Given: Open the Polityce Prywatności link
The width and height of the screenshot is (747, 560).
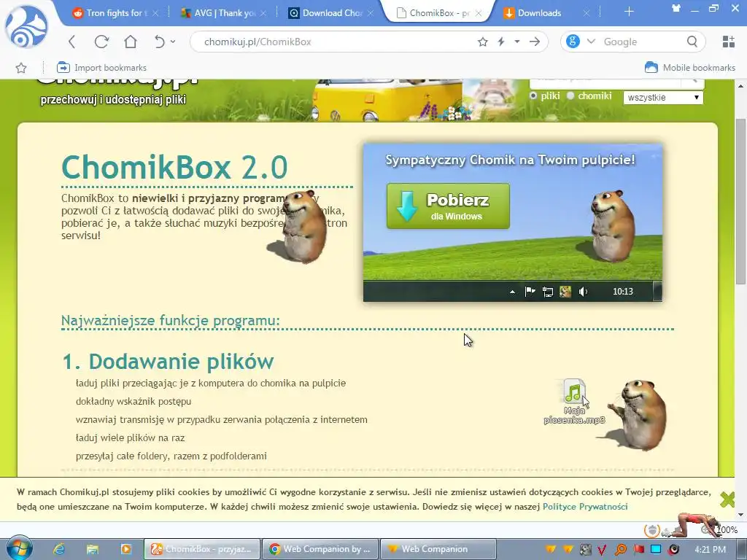Looking at the screenshot, I should pos(585,507).
